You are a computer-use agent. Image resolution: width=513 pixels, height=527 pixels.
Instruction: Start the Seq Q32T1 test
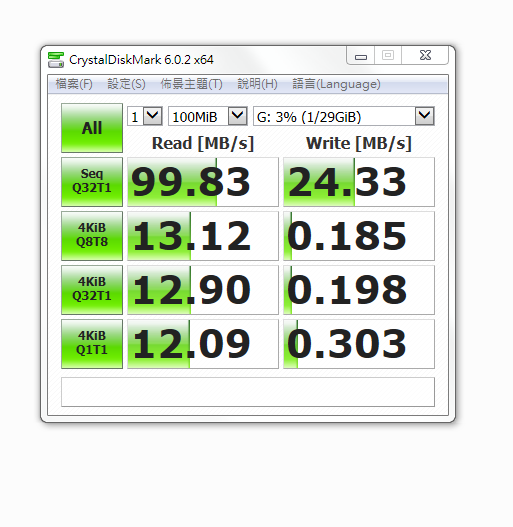pyautogui.click(x=92, y=182)
